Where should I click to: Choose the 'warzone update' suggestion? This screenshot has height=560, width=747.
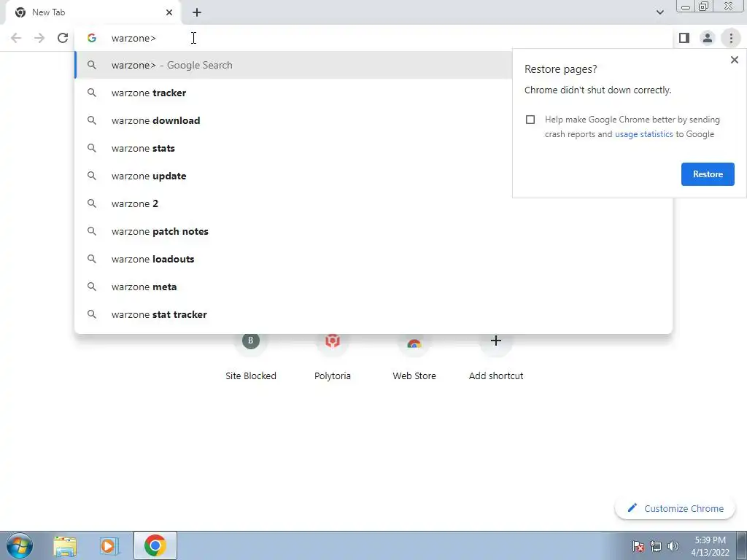tap(293, 176)
